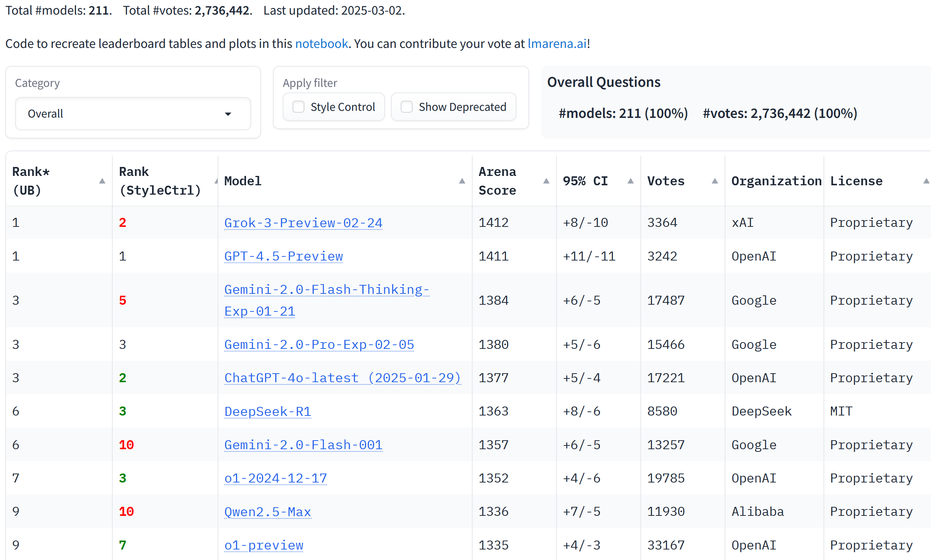The height and width of the screenshot is (560, 931).
Task: Enable the Style Control checkbox
Action: click(298, 107)
